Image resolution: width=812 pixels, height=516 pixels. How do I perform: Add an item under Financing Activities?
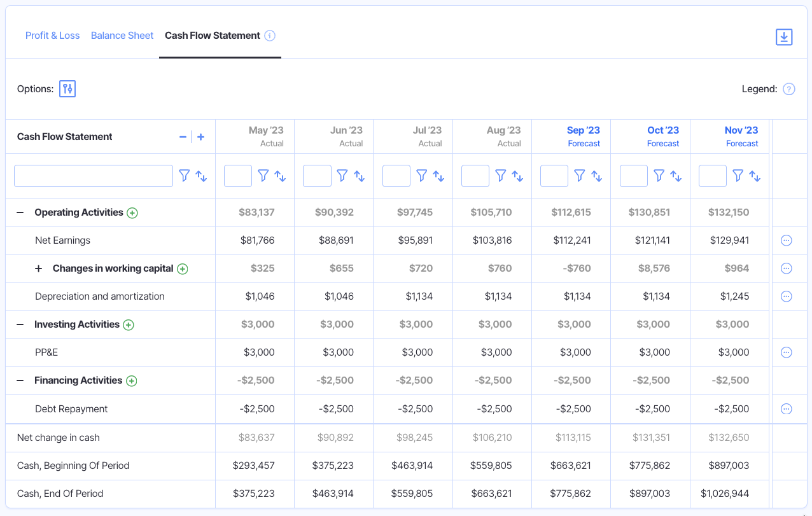tap(132, 380)
